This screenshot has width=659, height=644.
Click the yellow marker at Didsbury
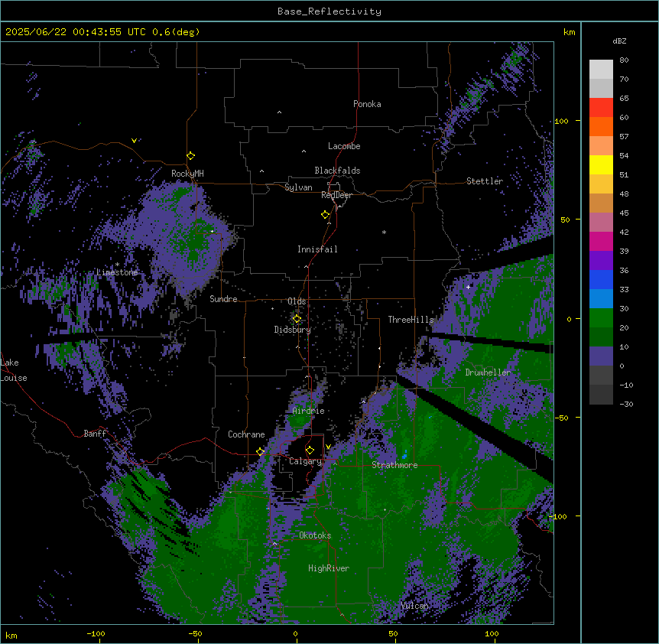pos(297,319)
